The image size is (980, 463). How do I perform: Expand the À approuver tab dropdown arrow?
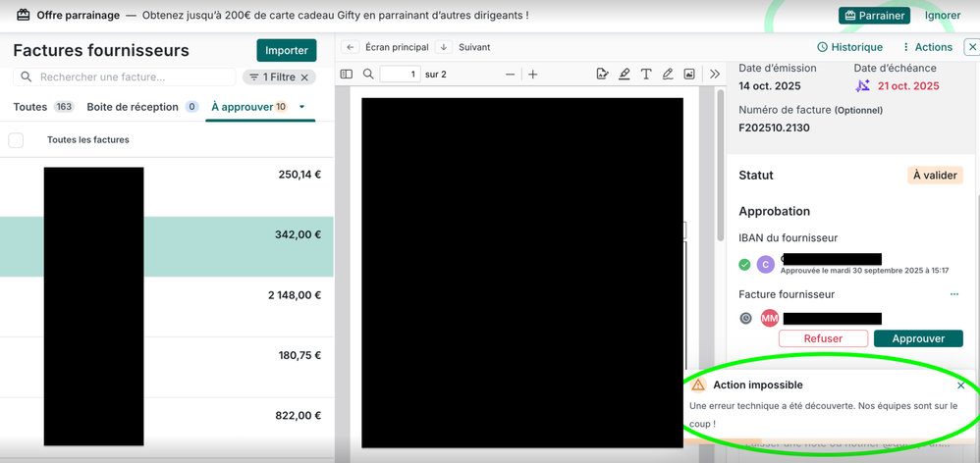click(x=301, y=107)
